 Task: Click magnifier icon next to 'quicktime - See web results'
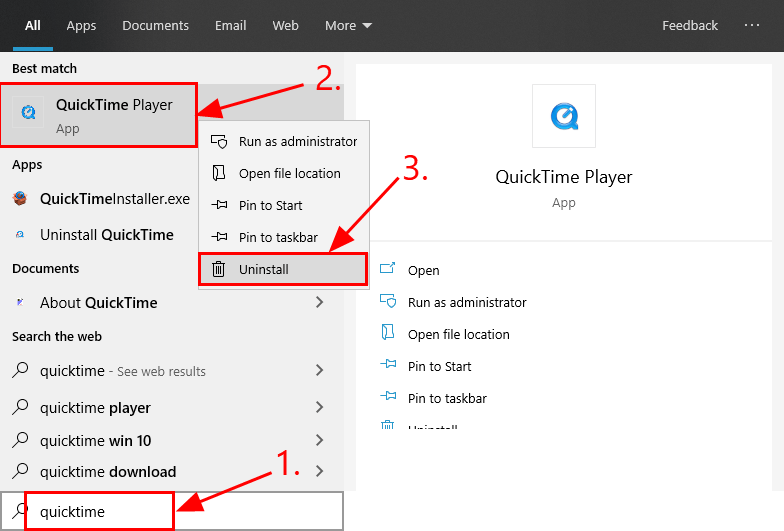[x=20, y=370]
